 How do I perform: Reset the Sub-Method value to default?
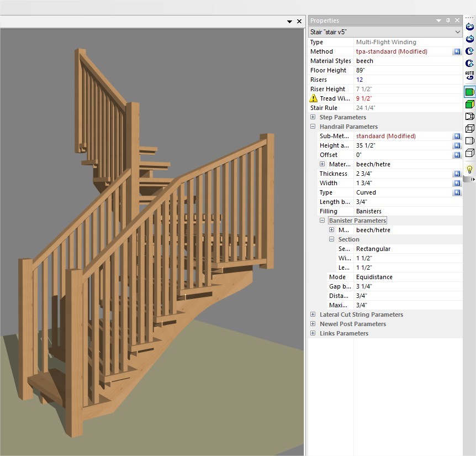(x=457, y=136)
